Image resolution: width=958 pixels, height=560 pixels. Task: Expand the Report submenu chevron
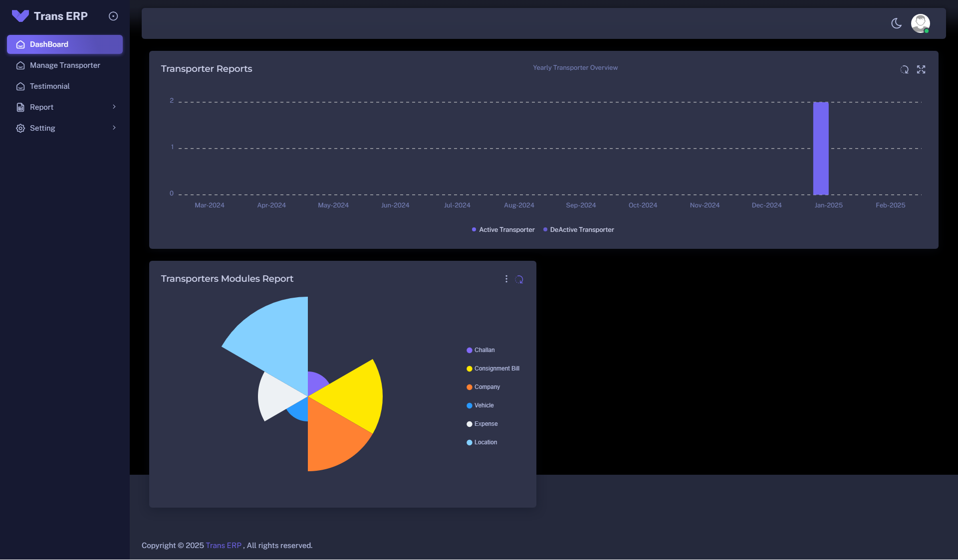pos(114,107)
